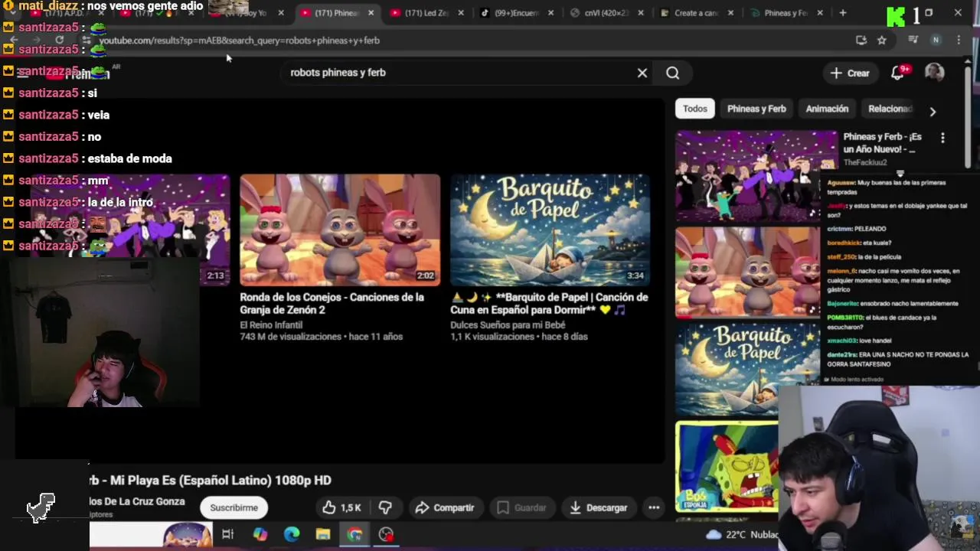Open the red recorder app taskbar icon
The width and height of the screenshot is (980, 551).
386,534
